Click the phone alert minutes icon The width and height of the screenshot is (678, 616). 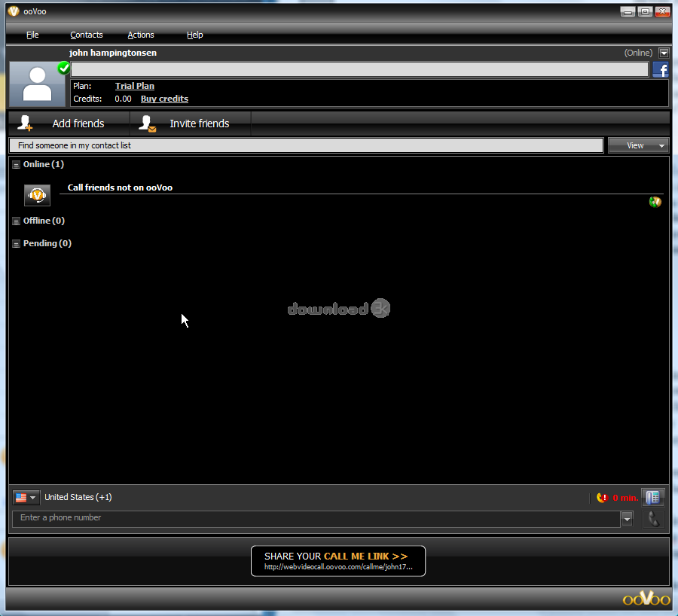pos(603,498)
